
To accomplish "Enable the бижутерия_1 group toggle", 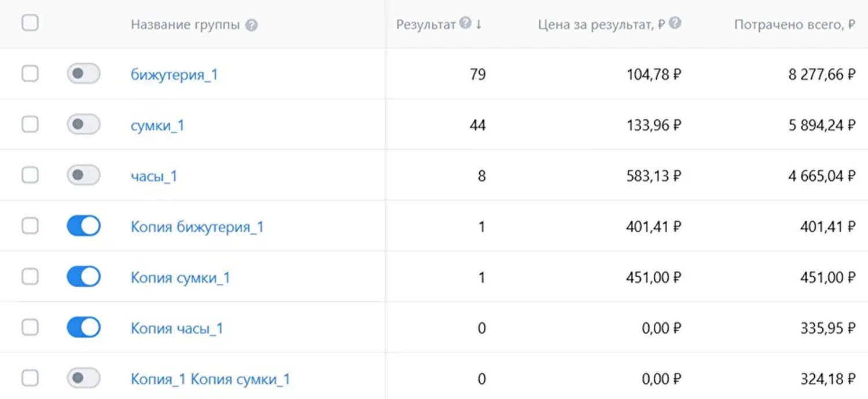I will [x=83, y=74].
